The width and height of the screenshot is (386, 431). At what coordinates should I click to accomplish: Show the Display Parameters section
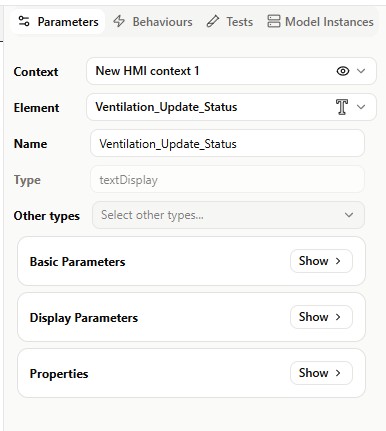coord(321,317)
